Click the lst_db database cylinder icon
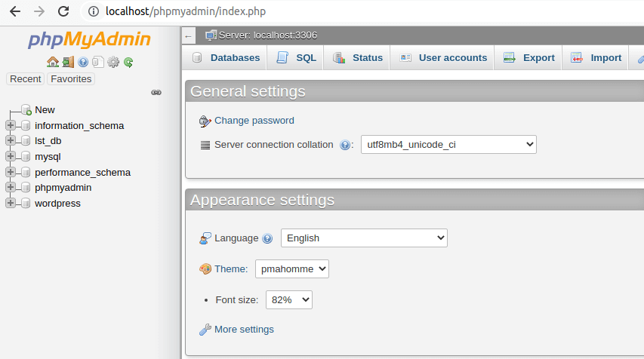This screenshot has height=359, width=644. coord(26,141)
